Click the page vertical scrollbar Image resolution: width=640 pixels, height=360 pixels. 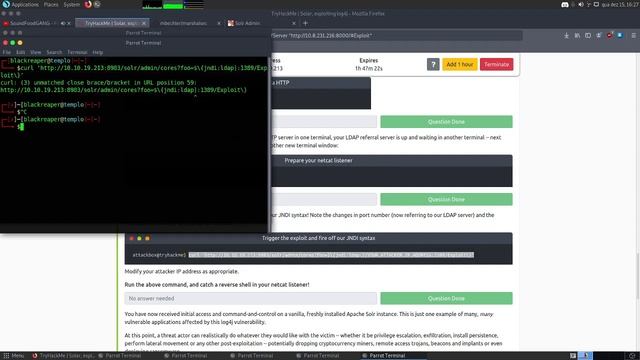[x=638, y=276]
